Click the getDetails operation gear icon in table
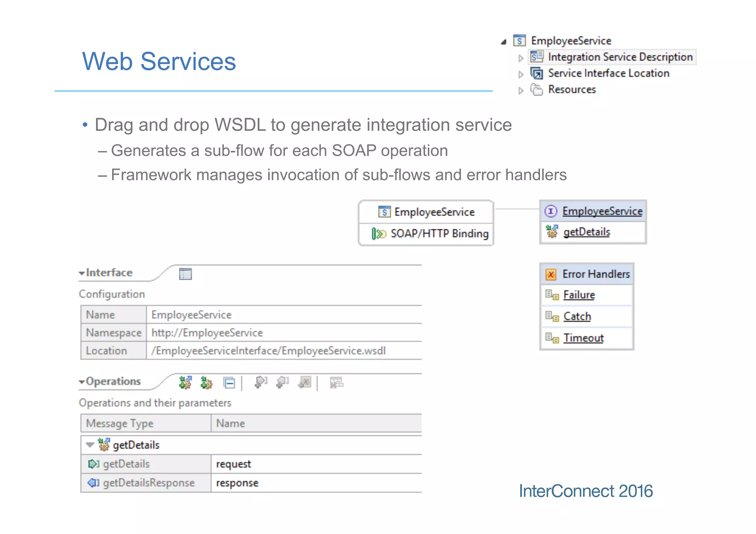Image resolution: width=756 pixels, height=534 pixels. pos(104,445)
